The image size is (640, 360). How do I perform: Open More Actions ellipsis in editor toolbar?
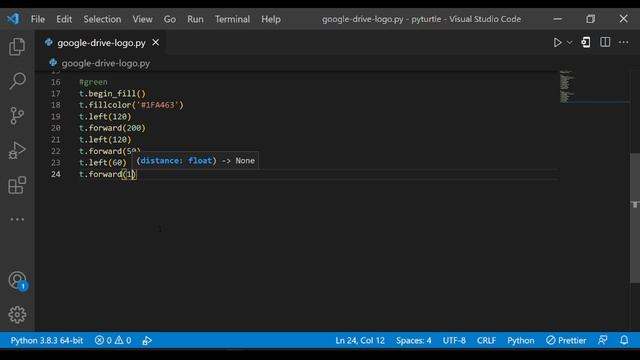[624, 42]
